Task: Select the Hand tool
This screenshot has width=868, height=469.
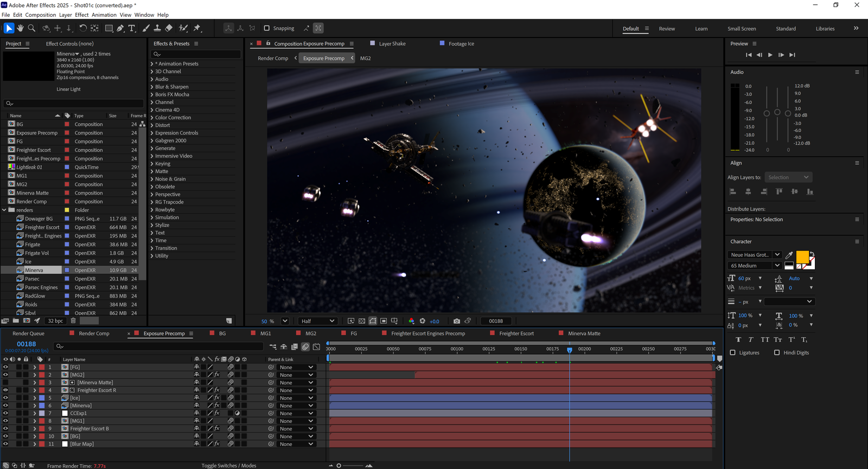Action: (20, 28)
